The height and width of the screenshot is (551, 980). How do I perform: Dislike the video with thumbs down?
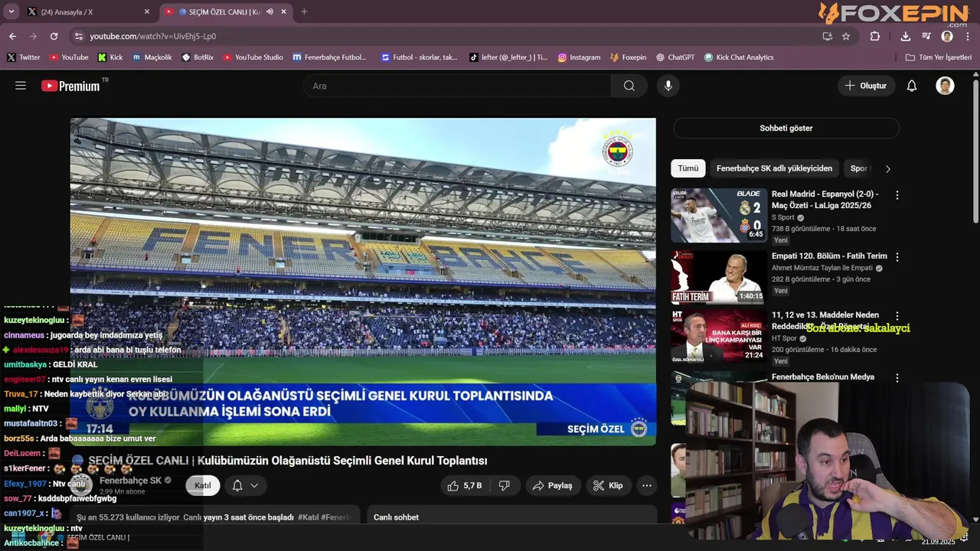click(x=505, y=485)
